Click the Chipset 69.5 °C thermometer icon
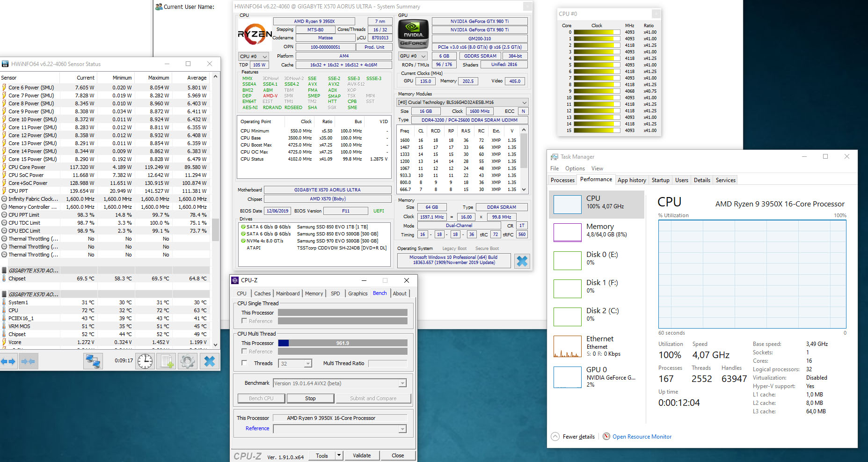The image size is (868, 462). pos(4,279)
